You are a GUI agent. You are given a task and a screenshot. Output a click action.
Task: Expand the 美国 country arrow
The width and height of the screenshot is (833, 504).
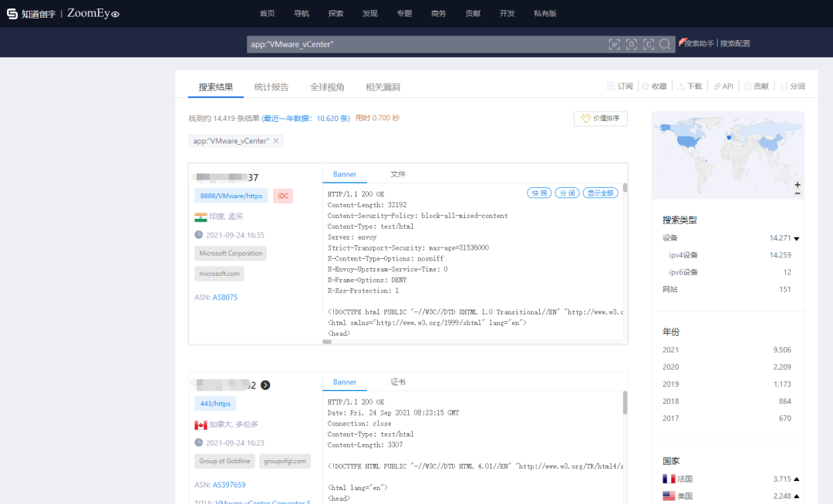click(796, 496)
